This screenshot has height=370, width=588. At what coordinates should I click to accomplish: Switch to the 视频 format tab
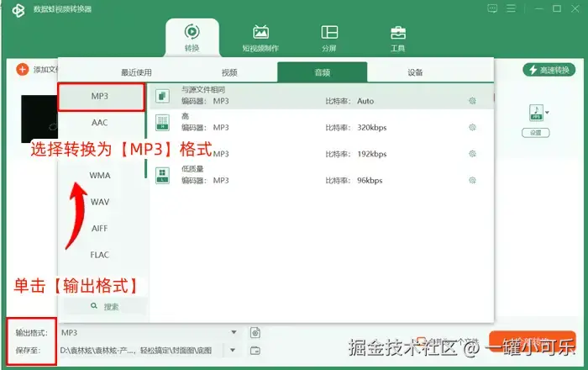(229, 72)
